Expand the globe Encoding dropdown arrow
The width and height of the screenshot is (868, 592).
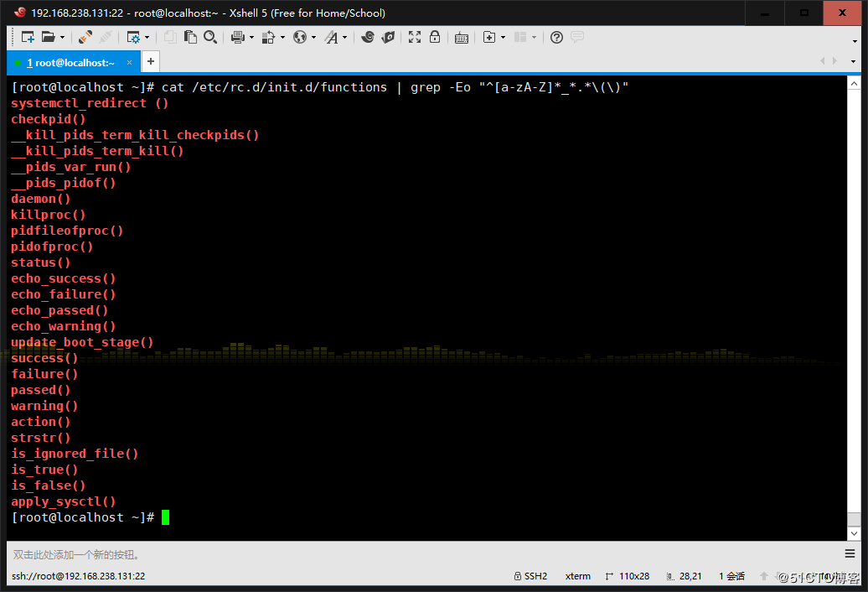coord(313,38)
